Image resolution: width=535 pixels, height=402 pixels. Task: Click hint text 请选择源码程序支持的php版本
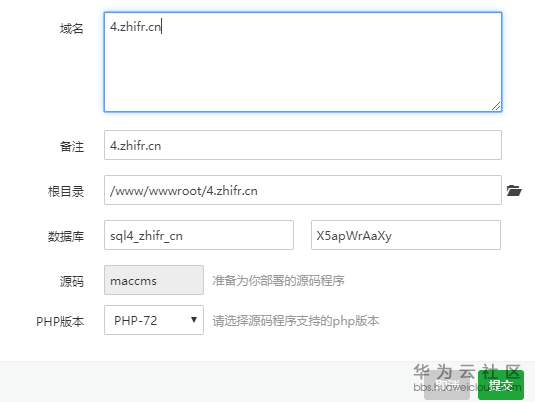tap(296, 321)
